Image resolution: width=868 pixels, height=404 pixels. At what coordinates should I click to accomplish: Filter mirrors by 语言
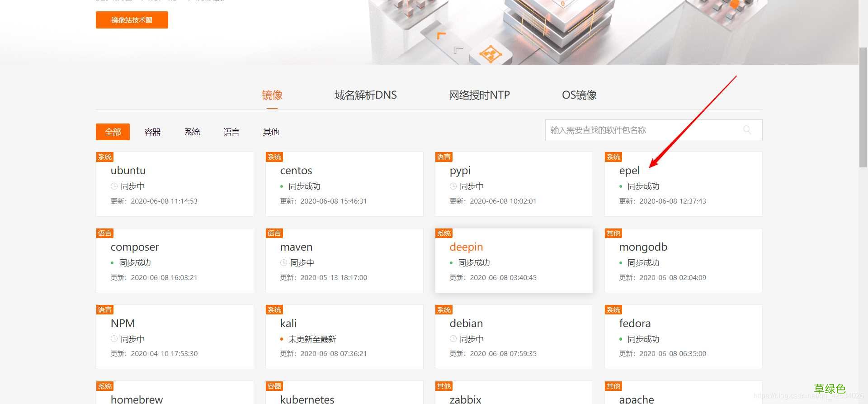(231, 132)
